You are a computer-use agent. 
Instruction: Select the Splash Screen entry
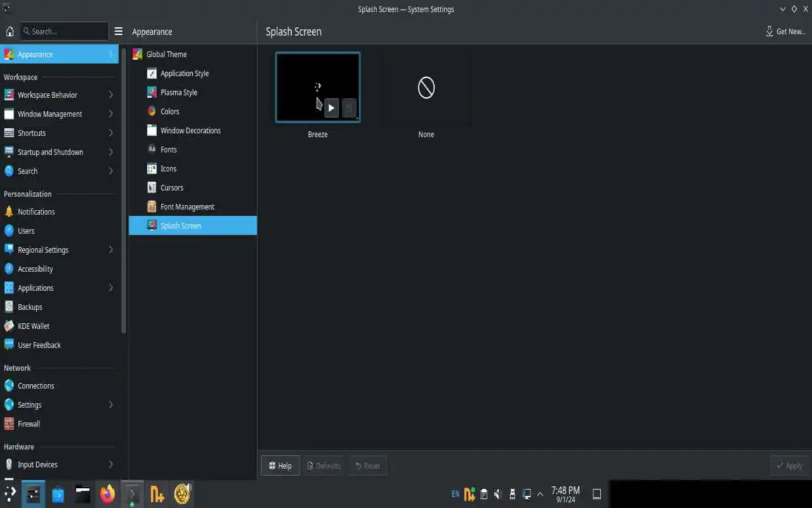point(193,226)
